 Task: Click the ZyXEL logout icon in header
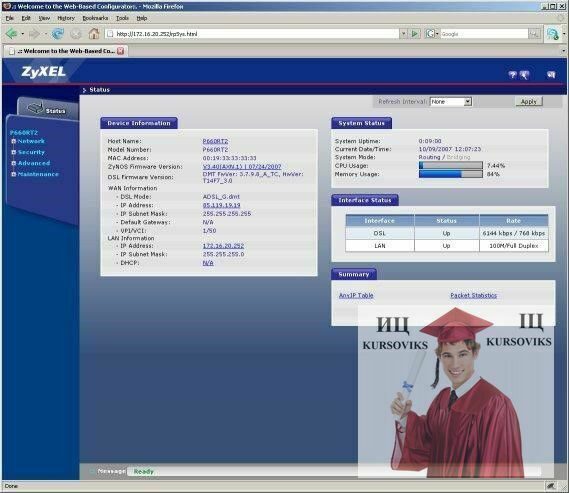551,75
